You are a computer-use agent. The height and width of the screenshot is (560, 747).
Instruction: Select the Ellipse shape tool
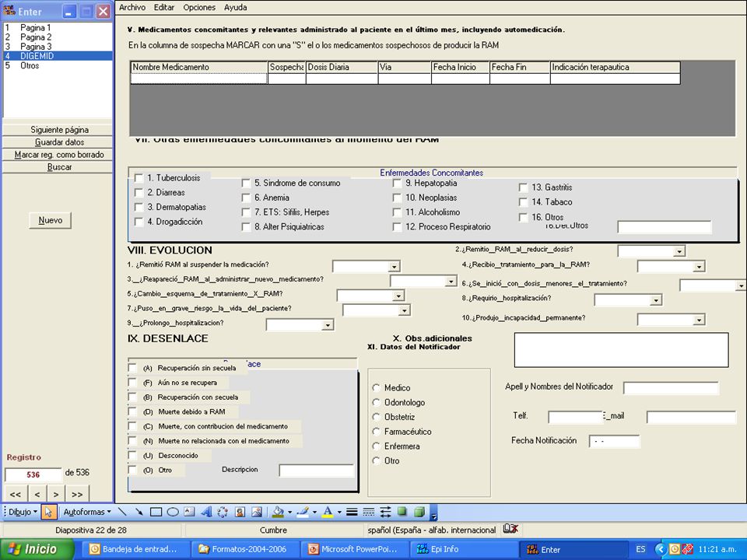point(173,512)
